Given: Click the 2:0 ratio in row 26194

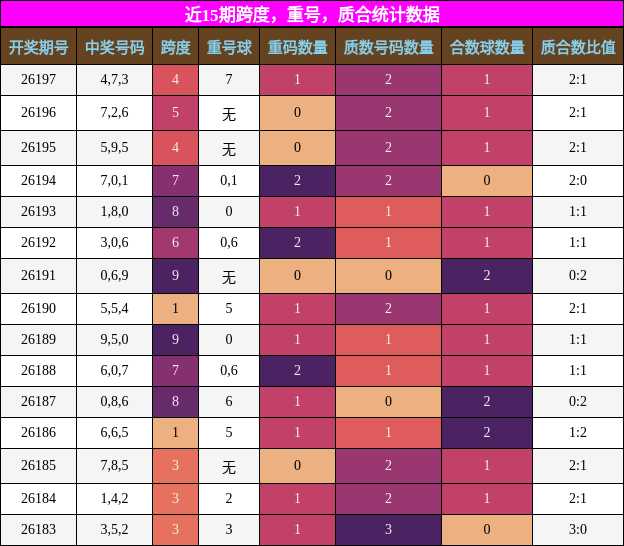Looking at the screenshot, I should 578,181.
